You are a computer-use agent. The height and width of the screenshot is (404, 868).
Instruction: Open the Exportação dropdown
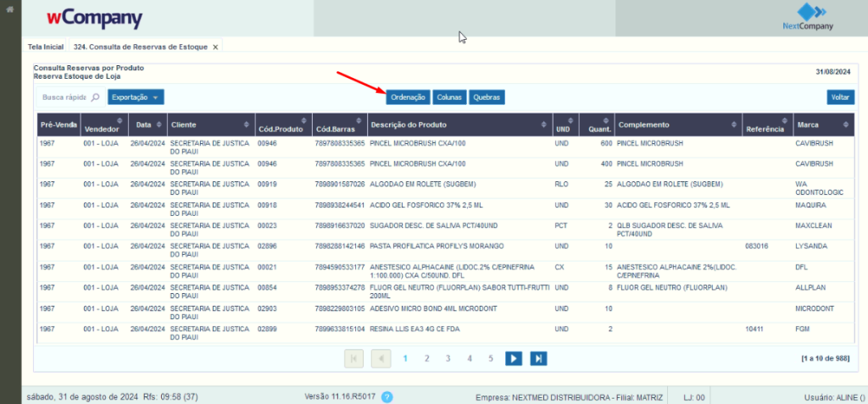coord(136,97)
